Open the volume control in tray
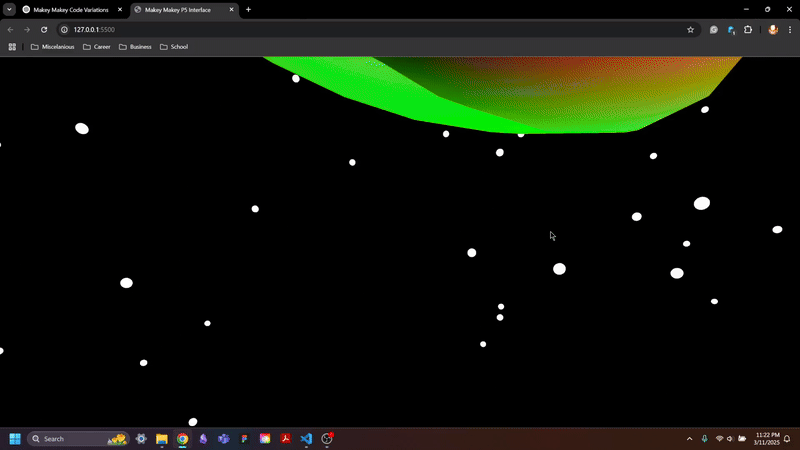The height and width of the screenshot is (450, 800). pyautogui.click(x=730, y=439)
